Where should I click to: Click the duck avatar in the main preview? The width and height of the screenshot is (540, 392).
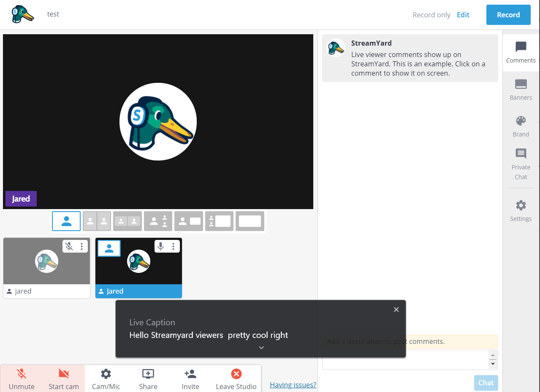pyautogui.click(x=158, y=122)
